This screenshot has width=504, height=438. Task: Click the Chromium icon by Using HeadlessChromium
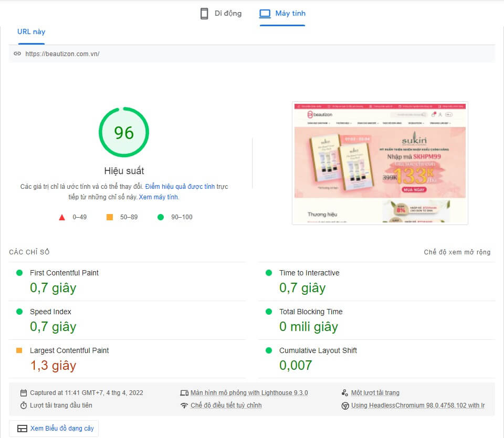point(345,405)
